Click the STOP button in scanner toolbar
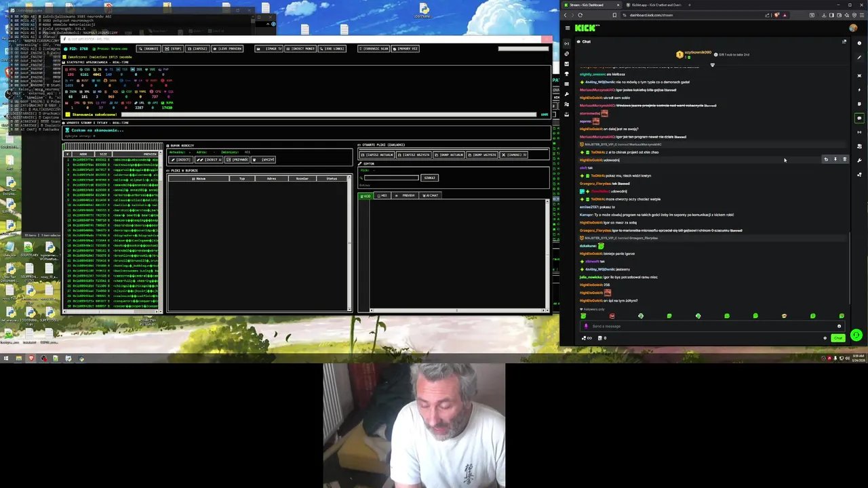Screen dimensions: 868x488 point(173,48)
